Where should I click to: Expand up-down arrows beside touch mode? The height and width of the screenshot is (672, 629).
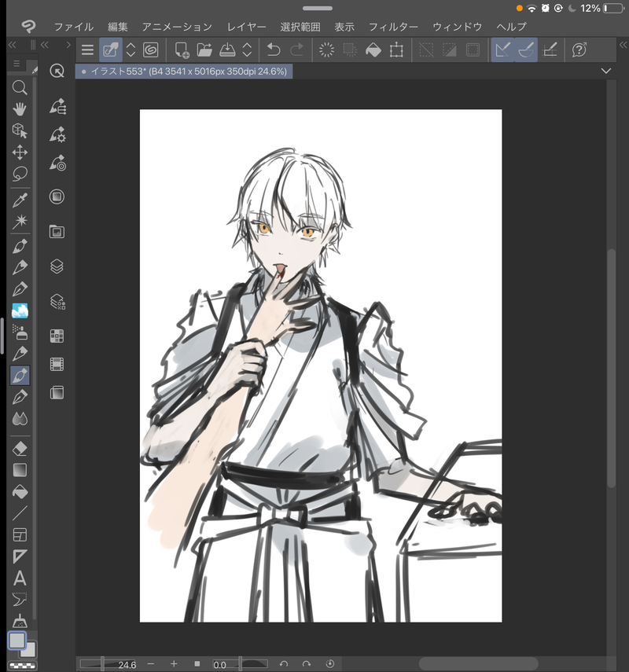[x=131, y=50]
